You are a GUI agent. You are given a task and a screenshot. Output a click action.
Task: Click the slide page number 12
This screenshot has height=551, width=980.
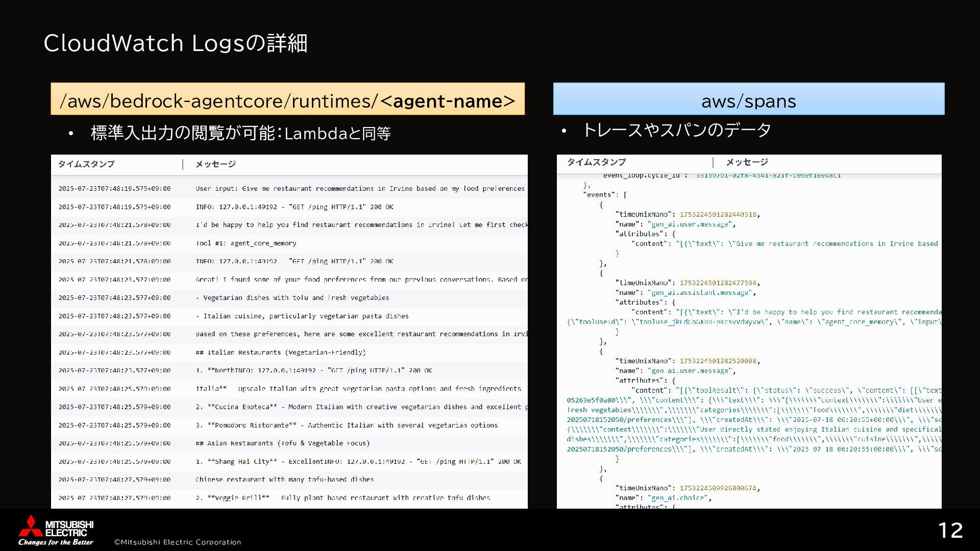[x=950, y=531]
